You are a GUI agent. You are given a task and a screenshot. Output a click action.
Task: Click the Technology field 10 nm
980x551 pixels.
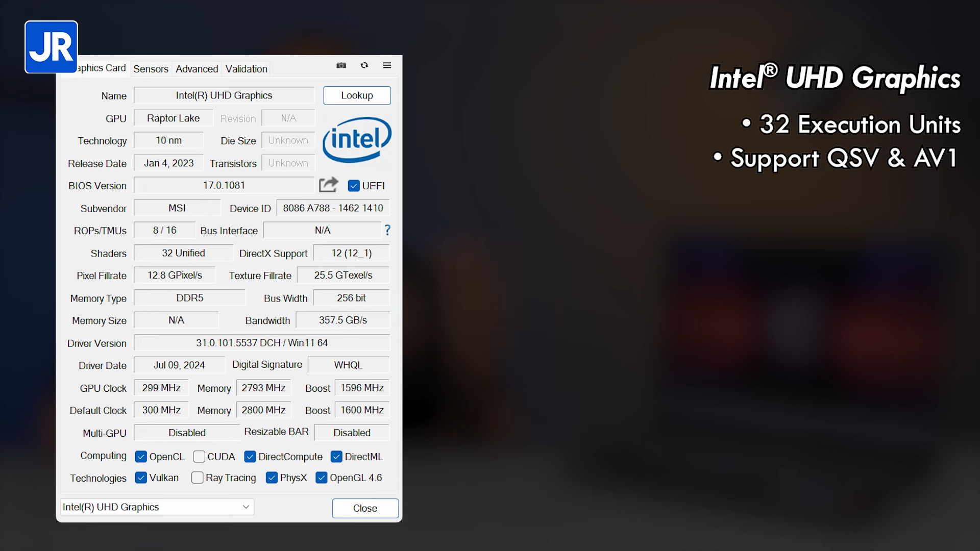pos(168,140)
